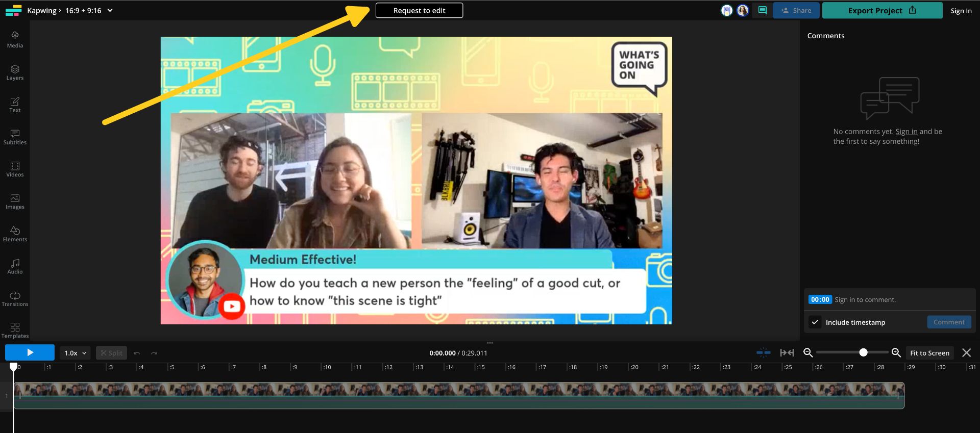Click the Sign in link in comments

coord(906,132)
